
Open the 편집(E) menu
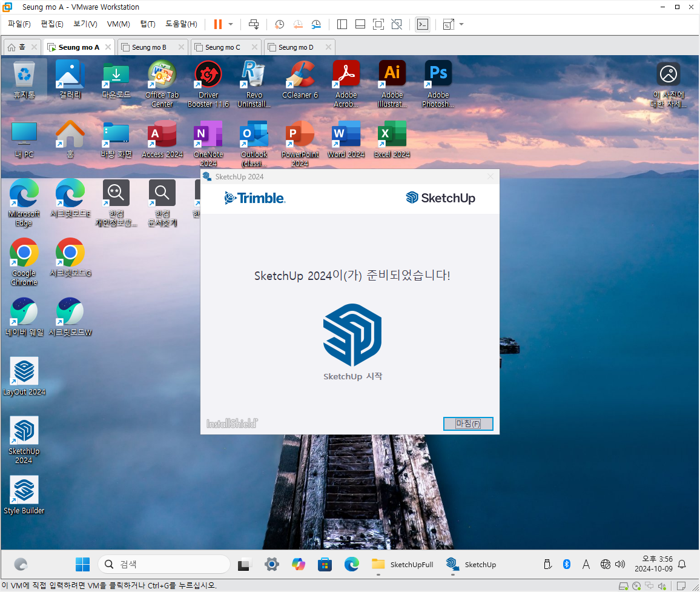pyautogui.click(x=52, y=24)
